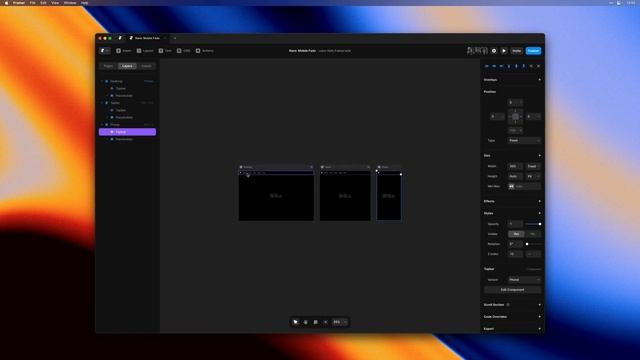
Task: Click the Min Max field
Action: [x=524, y=186]
